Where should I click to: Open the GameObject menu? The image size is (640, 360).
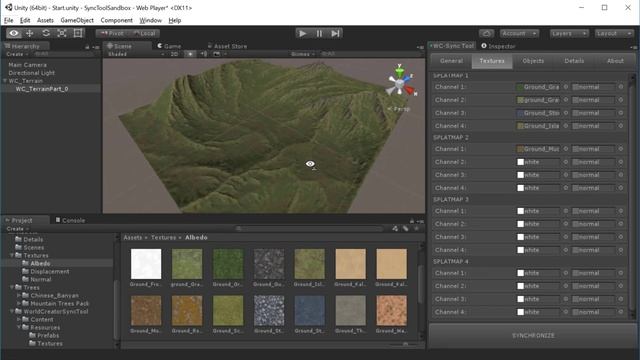click(x=77, y=20)
